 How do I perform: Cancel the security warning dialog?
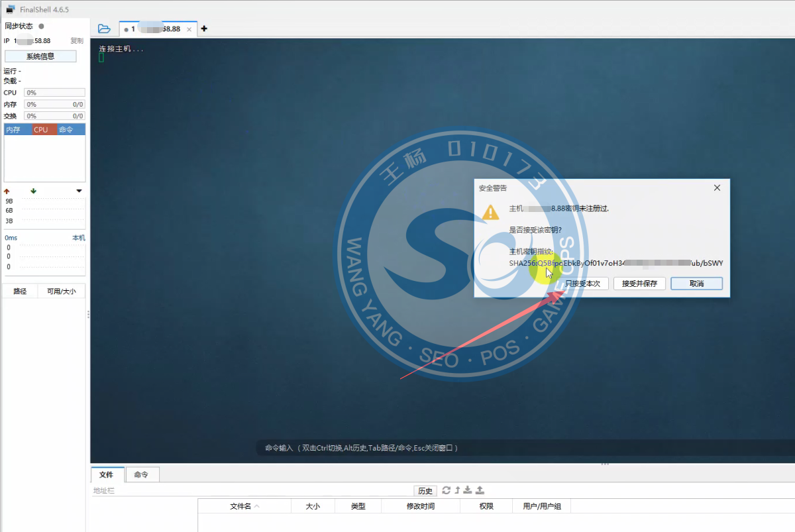point(696,284)
